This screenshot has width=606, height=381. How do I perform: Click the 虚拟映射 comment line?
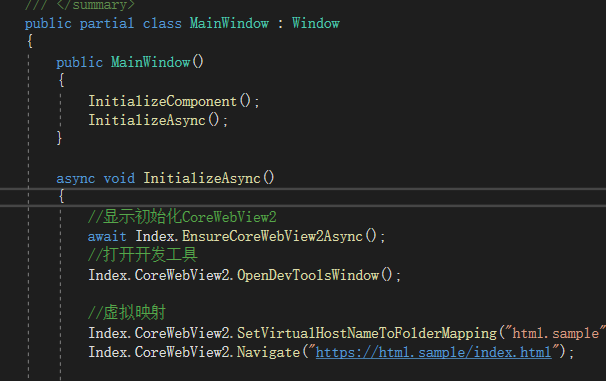coord(127,313)
